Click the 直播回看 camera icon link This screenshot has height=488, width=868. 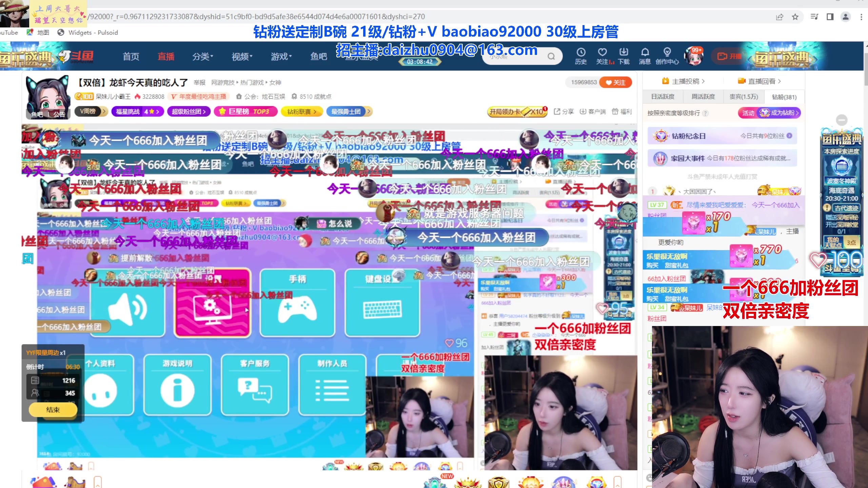pos(759,81)
